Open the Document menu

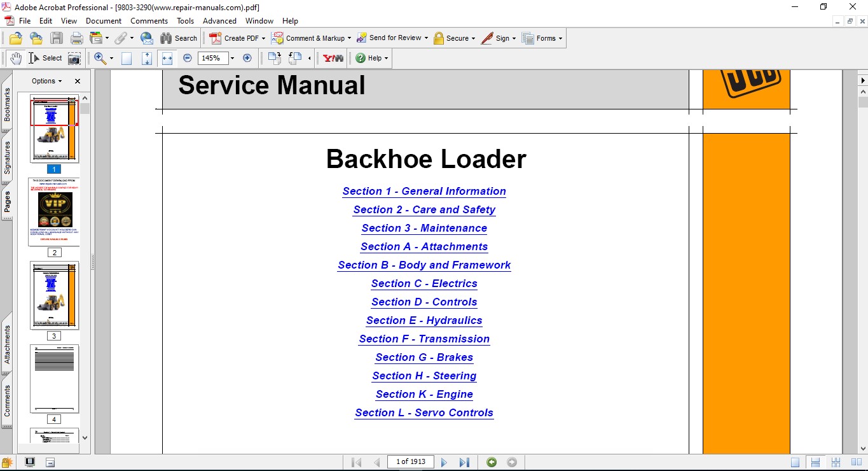pyautogui.click(x=104, y=21)
